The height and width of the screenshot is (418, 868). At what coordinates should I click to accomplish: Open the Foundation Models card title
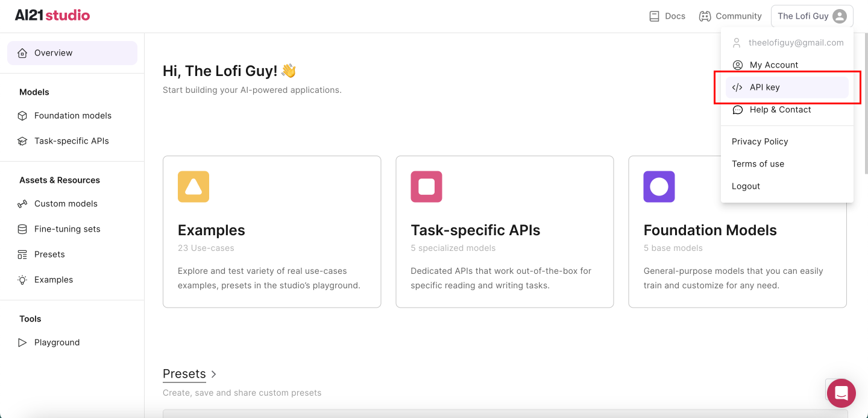[x=710, y=230]
